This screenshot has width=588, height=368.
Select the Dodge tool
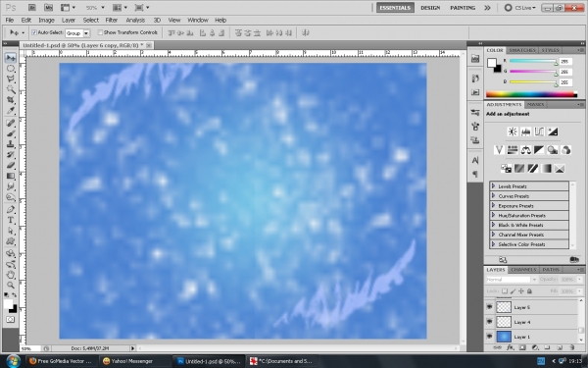point(11,197)
